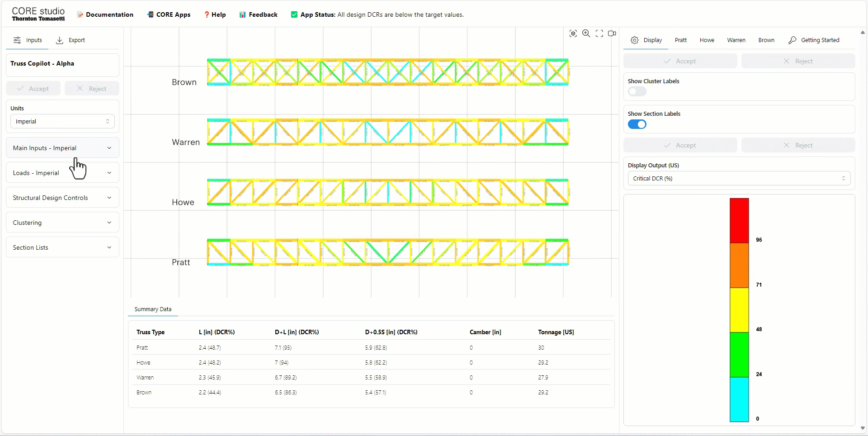Open the Summary Data tab

[x=153, y=309]
